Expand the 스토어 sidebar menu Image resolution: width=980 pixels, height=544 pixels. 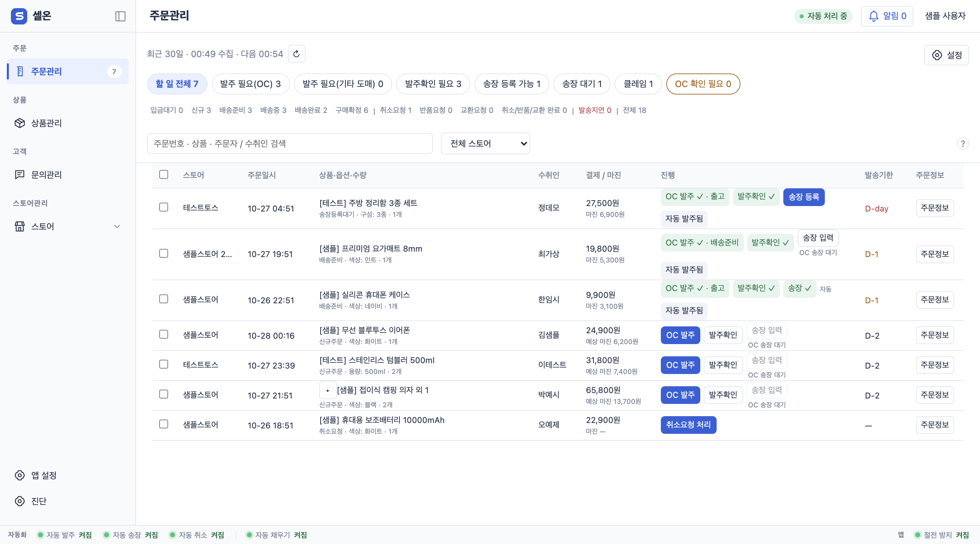(68, 226)
